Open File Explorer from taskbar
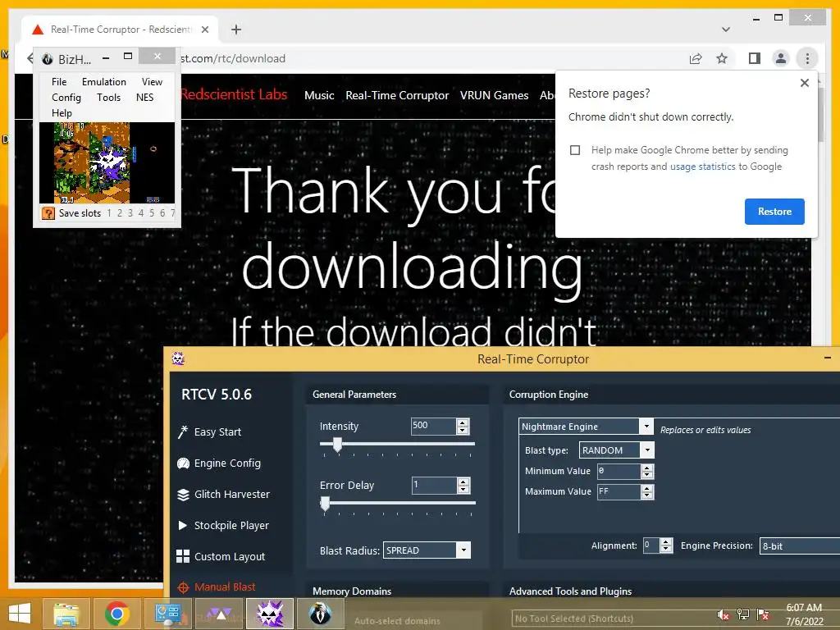Image resolution: width=840 pixels, height=630 pixels. [x=66, y=614]
